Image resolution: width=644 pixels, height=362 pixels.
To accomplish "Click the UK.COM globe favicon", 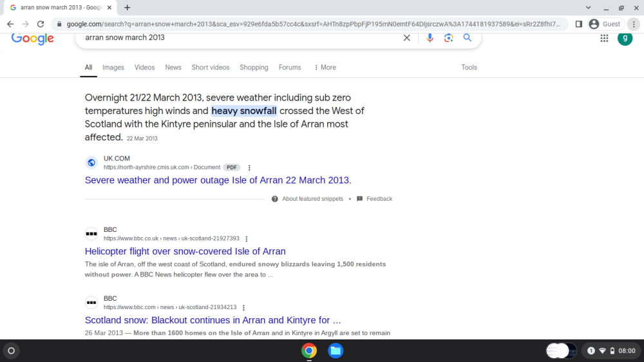I will (91, 163).
